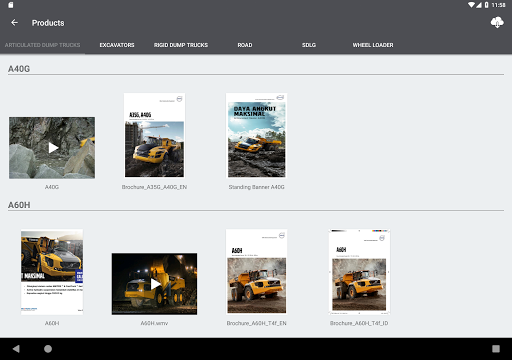The image size is (512, 360).
Task: Click the Brochure_A35G_A40G_EN file name
Action: (x=154, y=187)
